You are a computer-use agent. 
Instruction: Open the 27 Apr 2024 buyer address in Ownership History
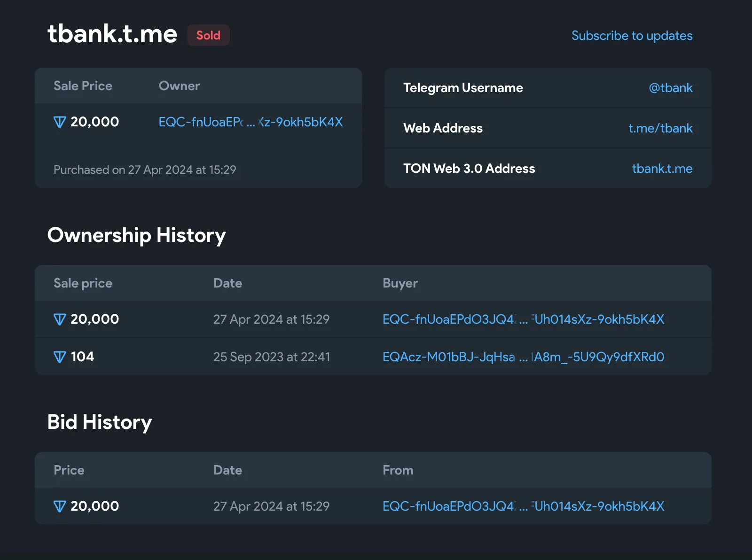pyautogui.click(x=523, y=319)
